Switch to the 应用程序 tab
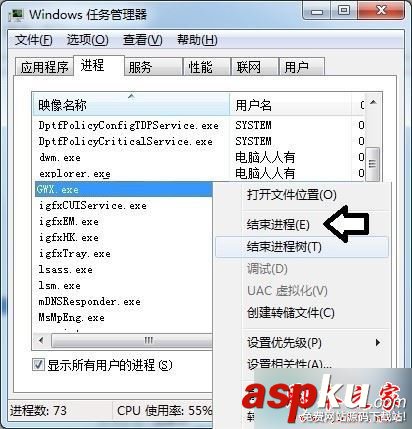This screenshot has width=412, height=429. tap(44, 67)
